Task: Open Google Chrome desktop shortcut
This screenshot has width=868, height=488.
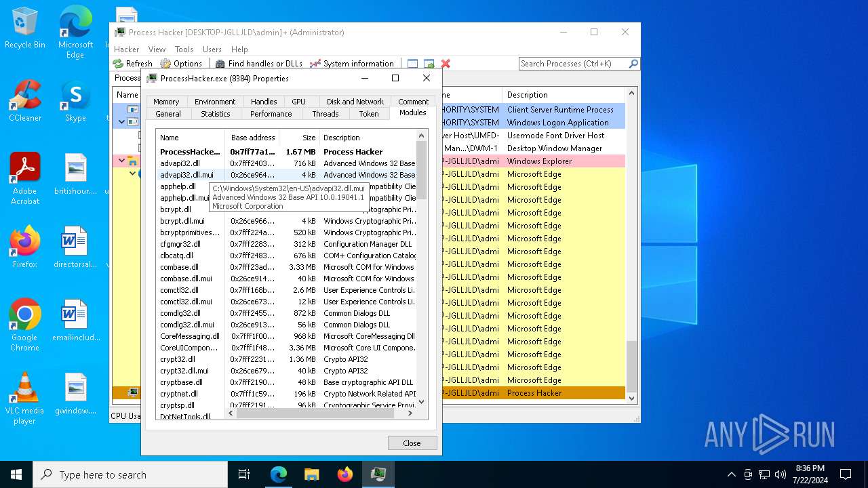Action: pos(25,325)
